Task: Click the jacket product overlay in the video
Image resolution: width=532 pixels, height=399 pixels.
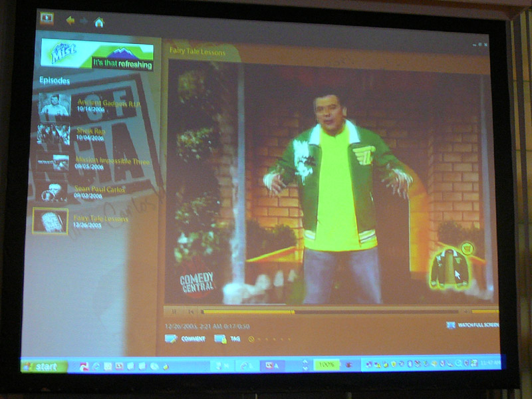Action: point(448,270)
